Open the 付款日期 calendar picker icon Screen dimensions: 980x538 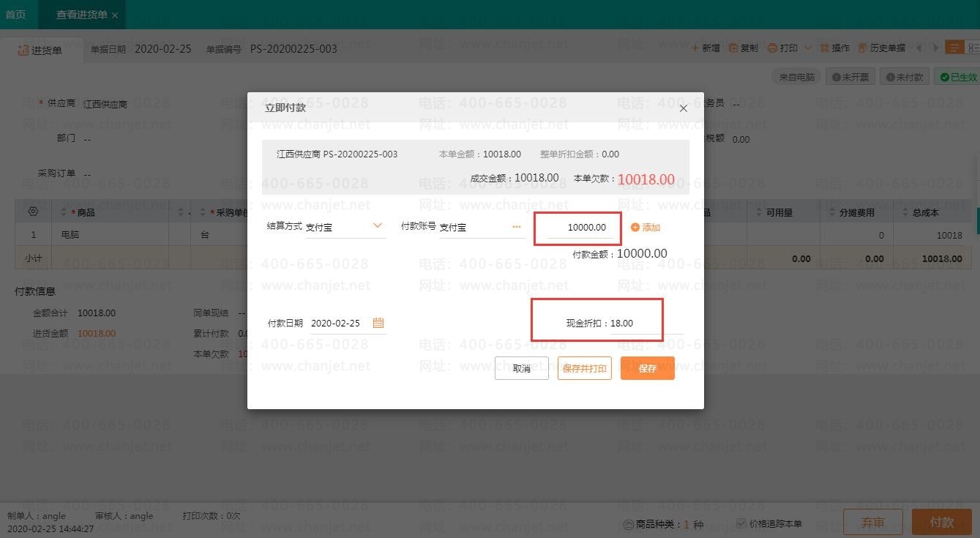pyautogui.click(x=378, y=323)
